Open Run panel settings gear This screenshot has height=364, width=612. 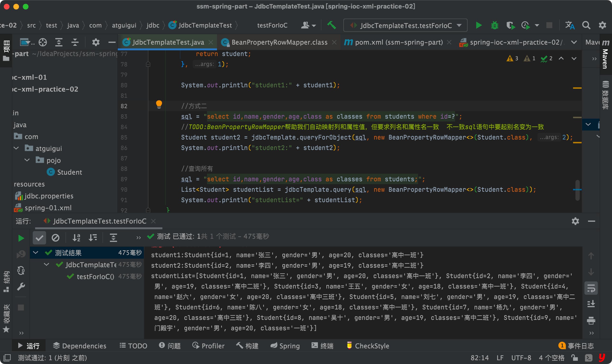click(x=575, y=221)
